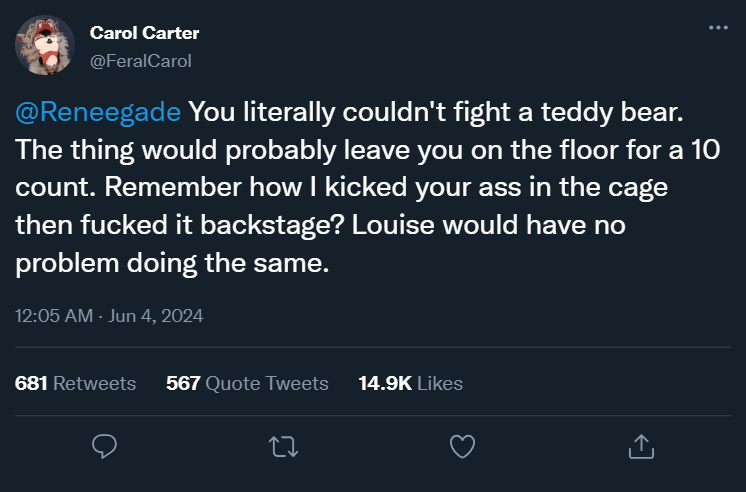Click the @FeralCarol handle

pyautogui.click(x=140, y=61)
